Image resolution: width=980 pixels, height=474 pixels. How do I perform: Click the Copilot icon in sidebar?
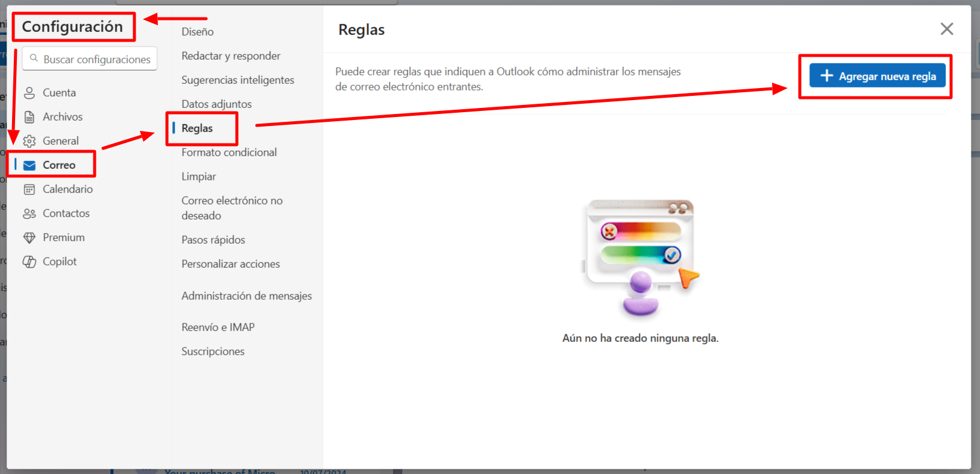click(x=29, y=262)
